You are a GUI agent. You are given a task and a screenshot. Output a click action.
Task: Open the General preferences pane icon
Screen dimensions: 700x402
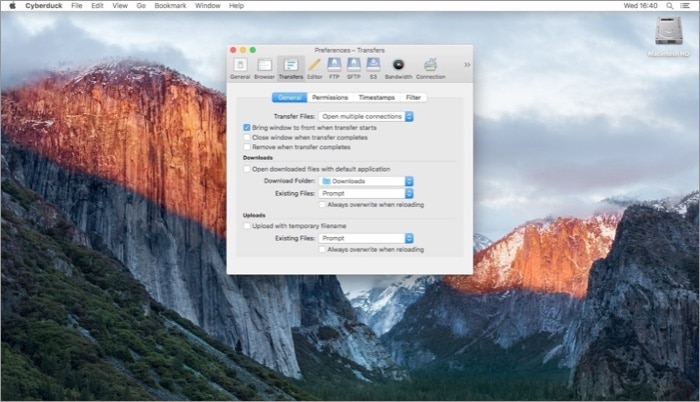click(x=240, y=66)
